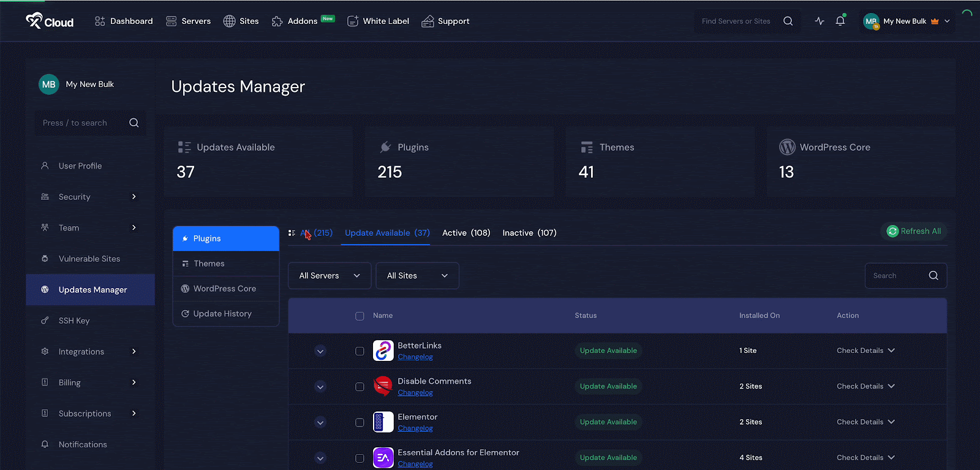980x470 pixels.
Task: Select the Elementor row checkbox
Action: pos(360,422)
